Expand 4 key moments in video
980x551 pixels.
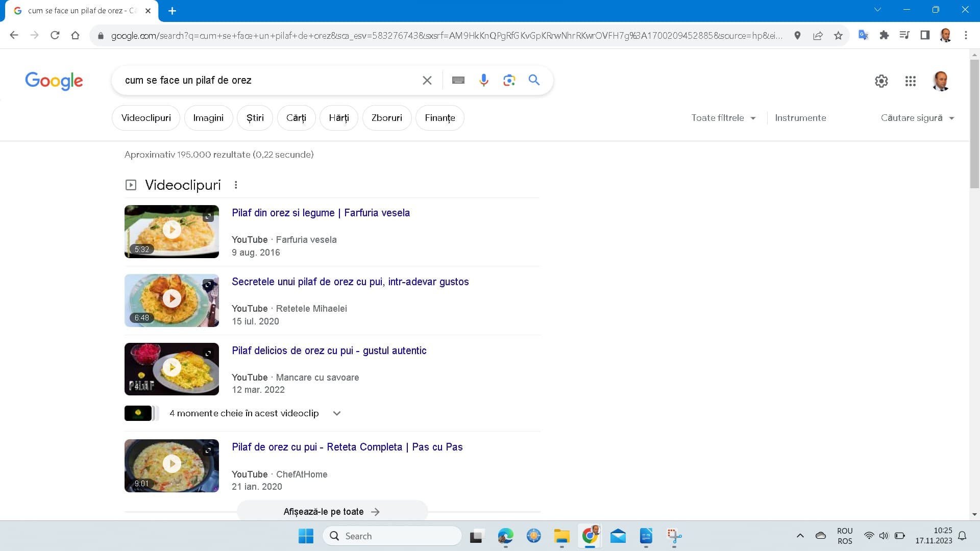(x=336, y=413)
